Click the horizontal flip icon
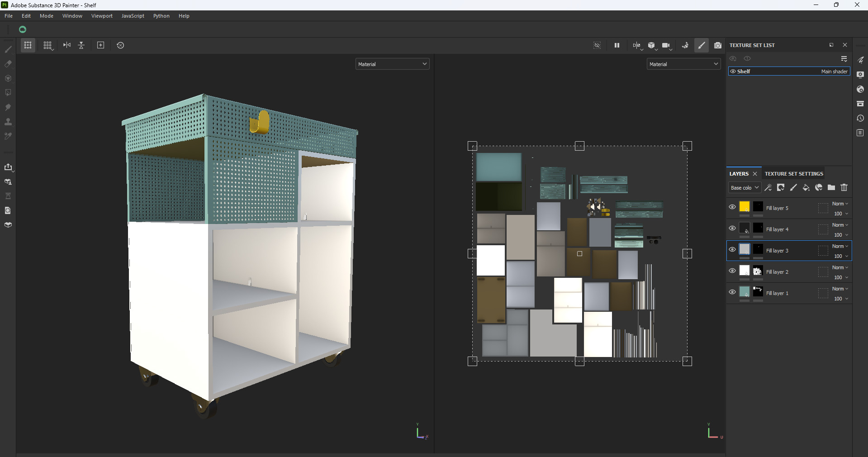Image resolution: width=868 pixels, height=457 pixels. [67, 45]
